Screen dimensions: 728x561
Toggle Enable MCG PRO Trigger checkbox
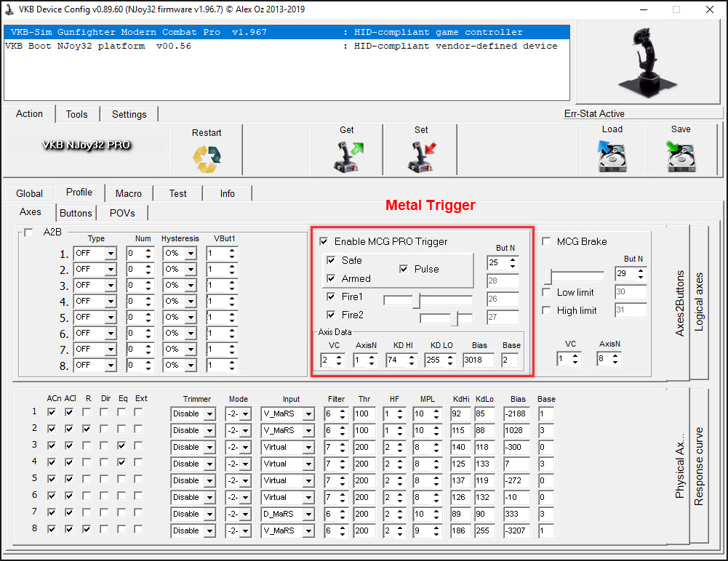[x=324, y=241]
